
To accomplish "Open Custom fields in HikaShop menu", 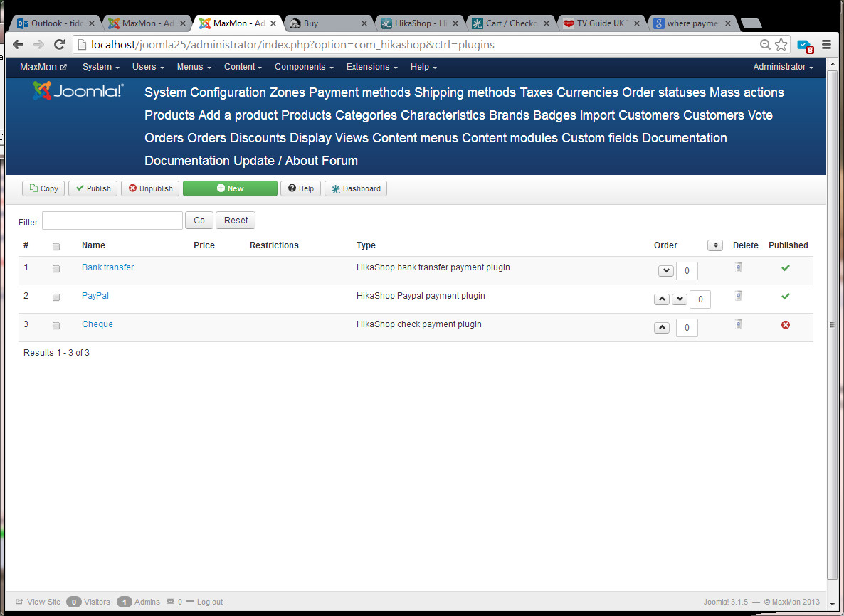I will pyautogui.click(x=600, y=138).
